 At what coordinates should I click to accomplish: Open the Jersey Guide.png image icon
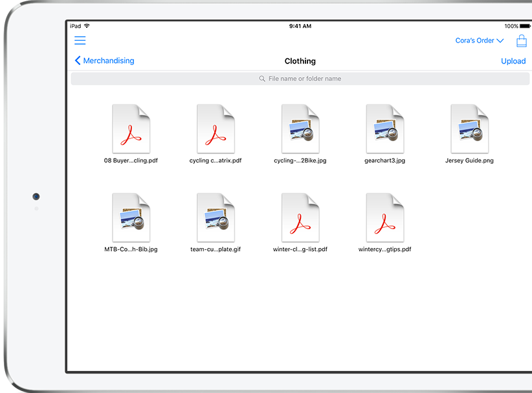tap(470, 129)
